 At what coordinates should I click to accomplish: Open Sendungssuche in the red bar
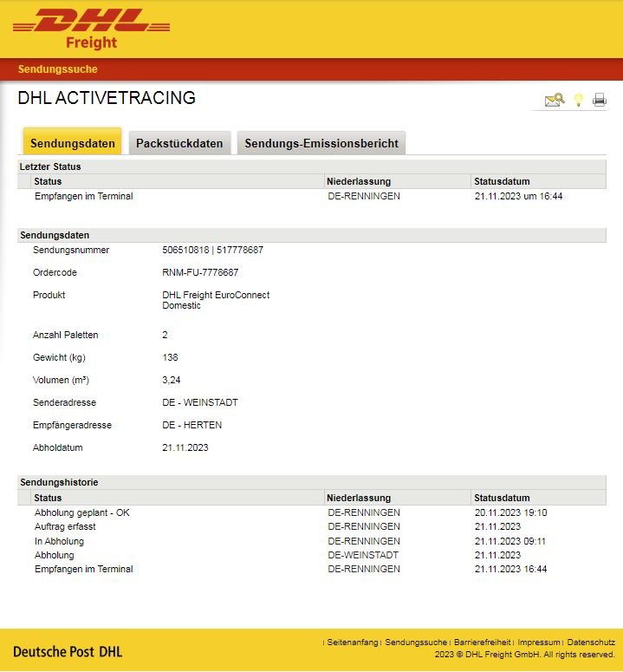(x=58, y=69)
